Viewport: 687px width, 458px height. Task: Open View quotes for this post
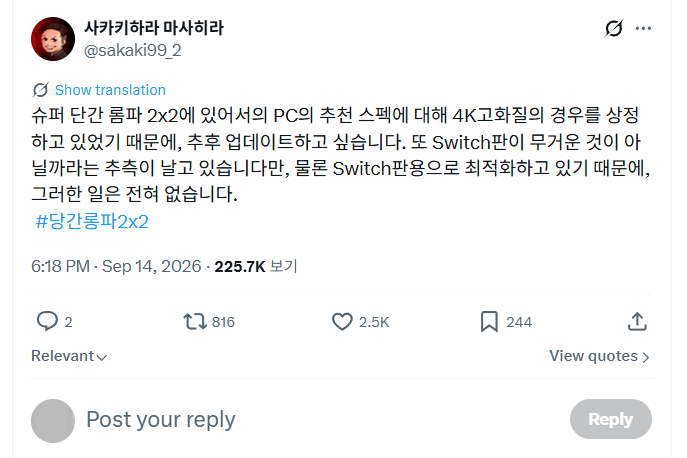tap(599, 356)
